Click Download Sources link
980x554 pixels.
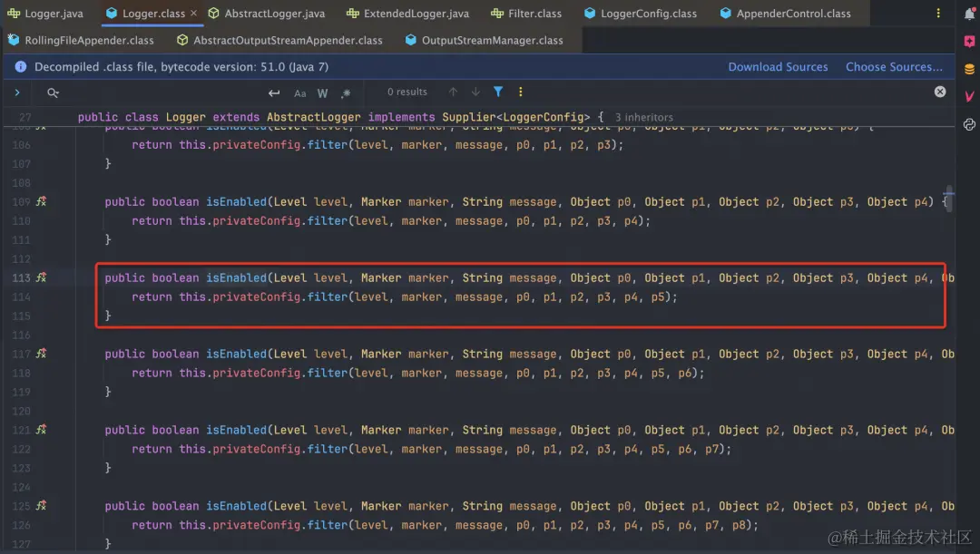click(x=778, y=67)
